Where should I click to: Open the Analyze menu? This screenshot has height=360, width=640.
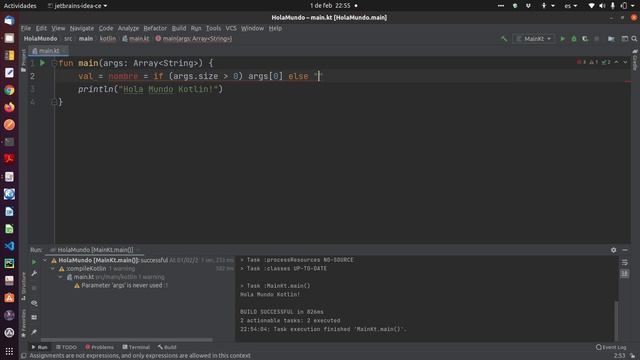(x=128, y=28)
